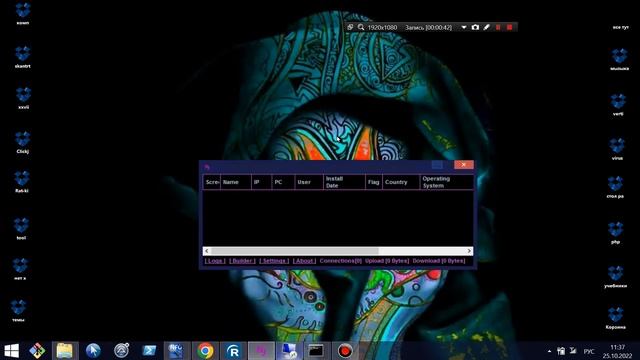Click the recorder region select icon

(x=350, y=27)
